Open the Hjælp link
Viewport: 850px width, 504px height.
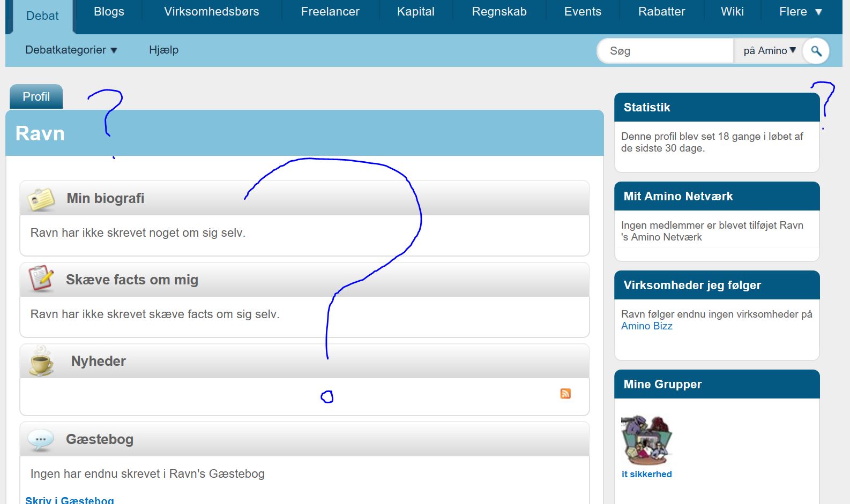pos(163,50)
